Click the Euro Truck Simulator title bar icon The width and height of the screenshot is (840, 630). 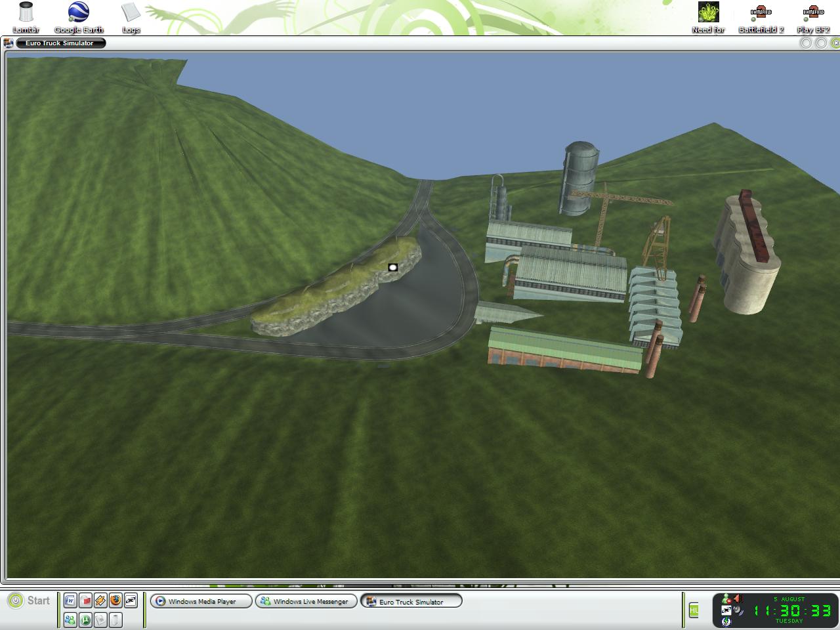pyautogui.click(x=9, y=43)
